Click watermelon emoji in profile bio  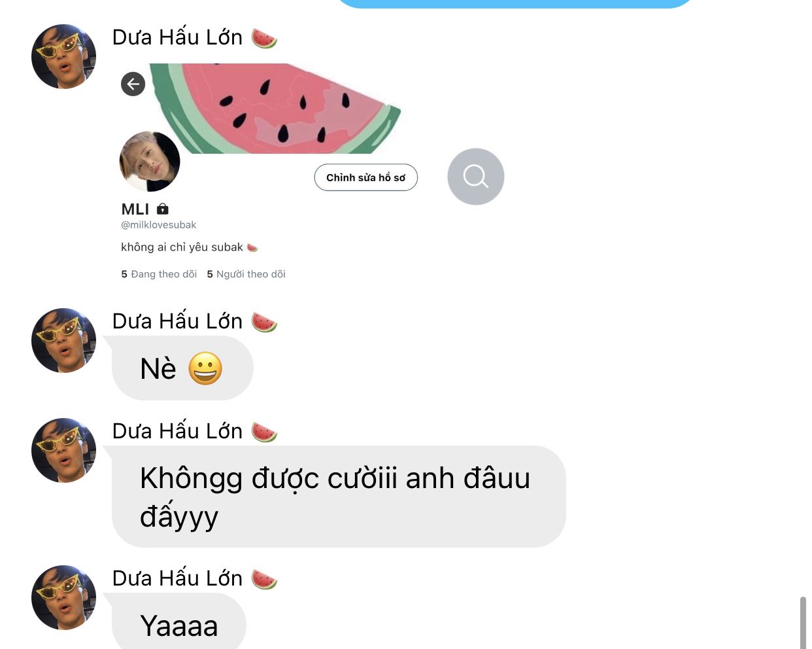coord(252,247)
